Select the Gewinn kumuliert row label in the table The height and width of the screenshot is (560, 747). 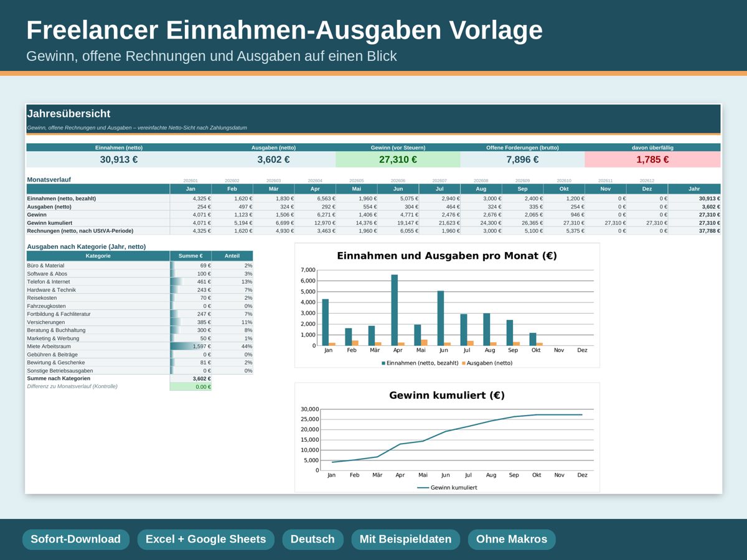tap(50, 223)
